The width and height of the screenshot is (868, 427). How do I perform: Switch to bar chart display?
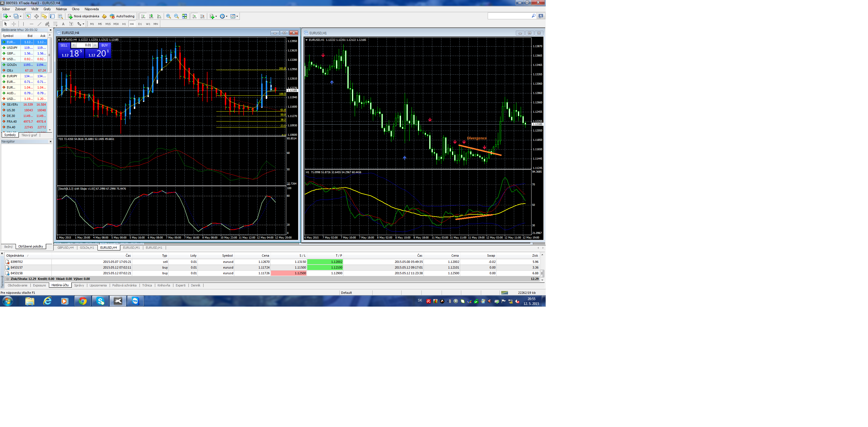[143, 16]
